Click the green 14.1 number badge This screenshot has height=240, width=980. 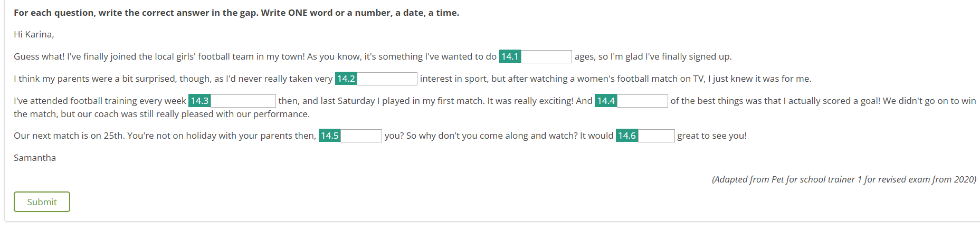pos(510,56)
